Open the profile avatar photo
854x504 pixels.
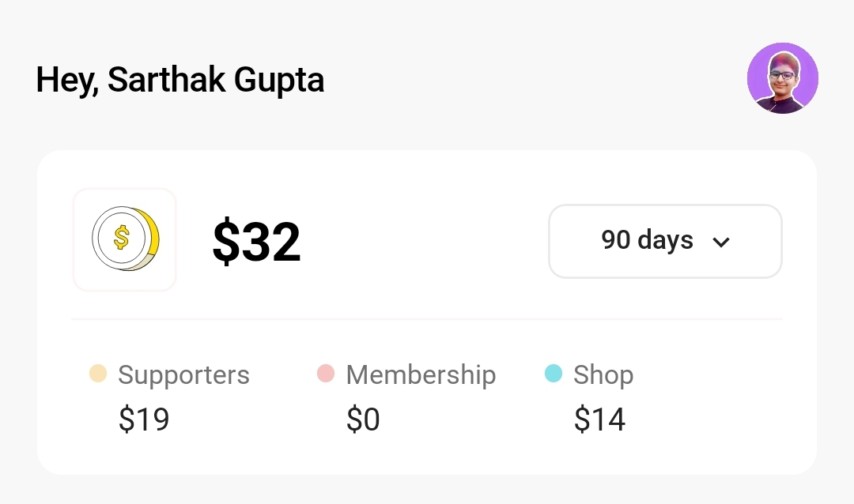click(782, 78)
